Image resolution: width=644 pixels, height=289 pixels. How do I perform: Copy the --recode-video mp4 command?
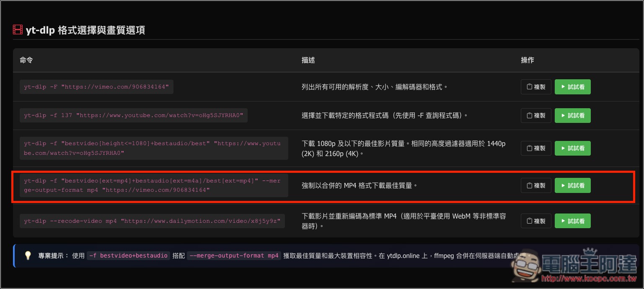(536, 221)
